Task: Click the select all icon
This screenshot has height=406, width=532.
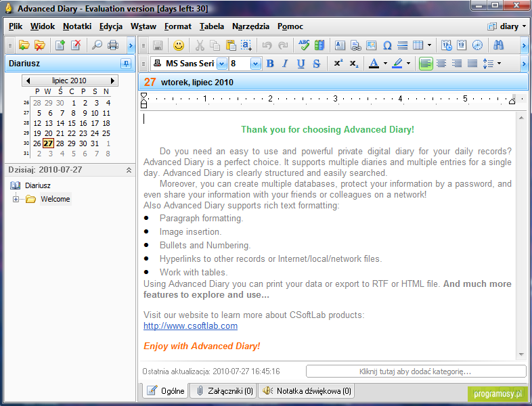Action: (246, 45)
